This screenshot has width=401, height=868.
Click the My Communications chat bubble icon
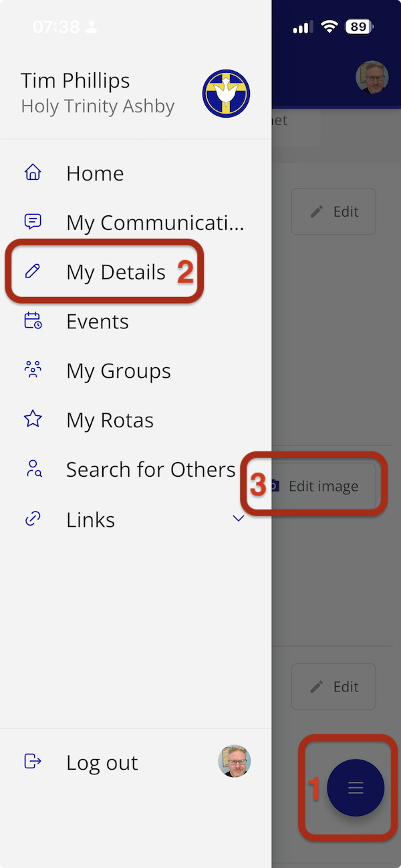point(33,222)
